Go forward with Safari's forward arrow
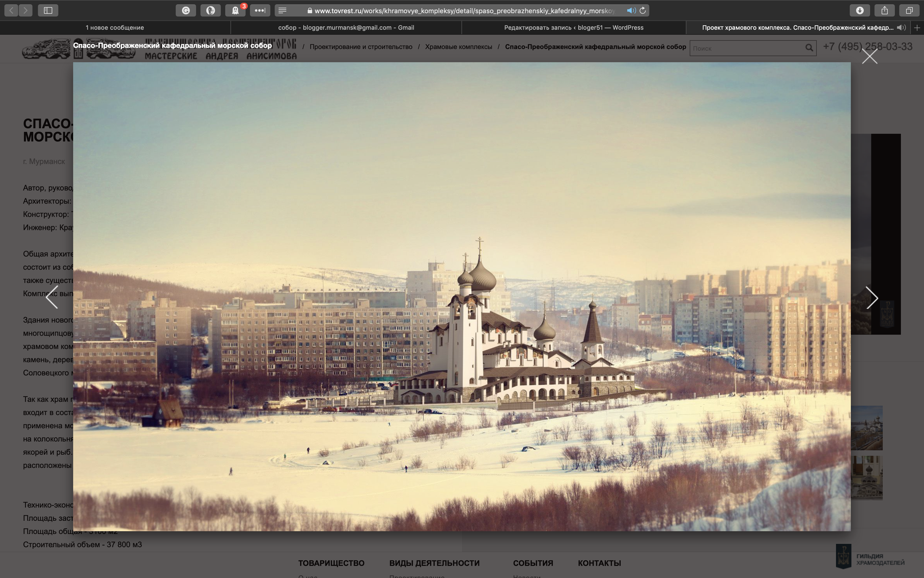Viewport: 924px width, 578px height. [x=26, y=10]
